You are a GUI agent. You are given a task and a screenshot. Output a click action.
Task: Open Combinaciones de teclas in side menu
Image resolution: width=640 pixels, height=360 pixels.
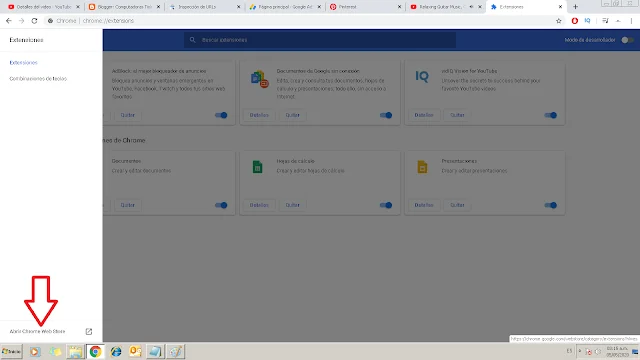38,78
